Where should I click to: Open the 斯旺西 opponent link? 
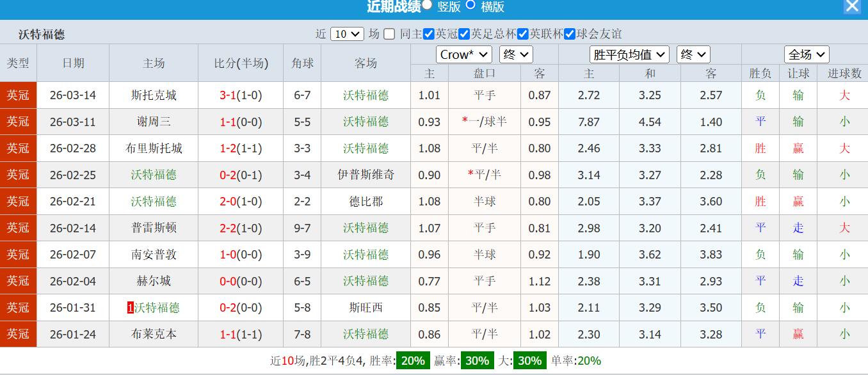365,308
